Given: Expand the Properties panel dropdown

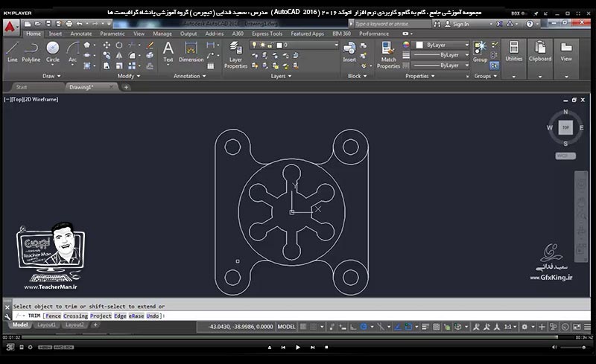Looking at the screenshot, I should point(419,76).
